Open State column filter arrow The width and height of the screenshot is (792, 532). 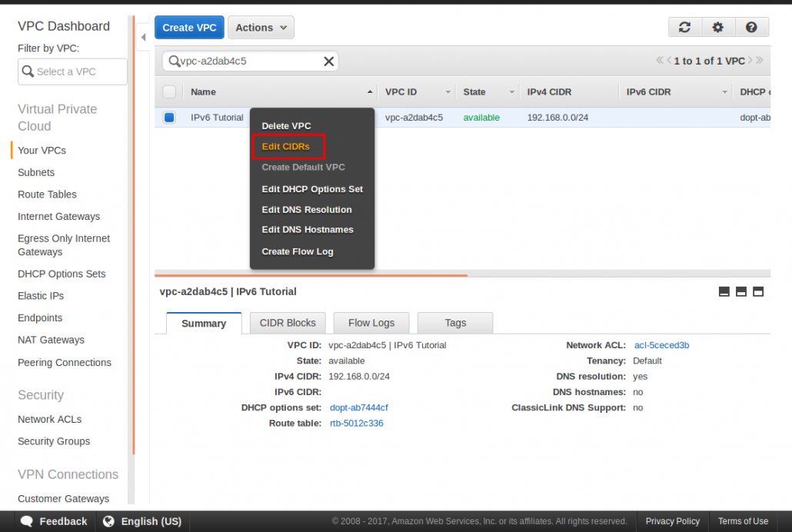point(511,92)
